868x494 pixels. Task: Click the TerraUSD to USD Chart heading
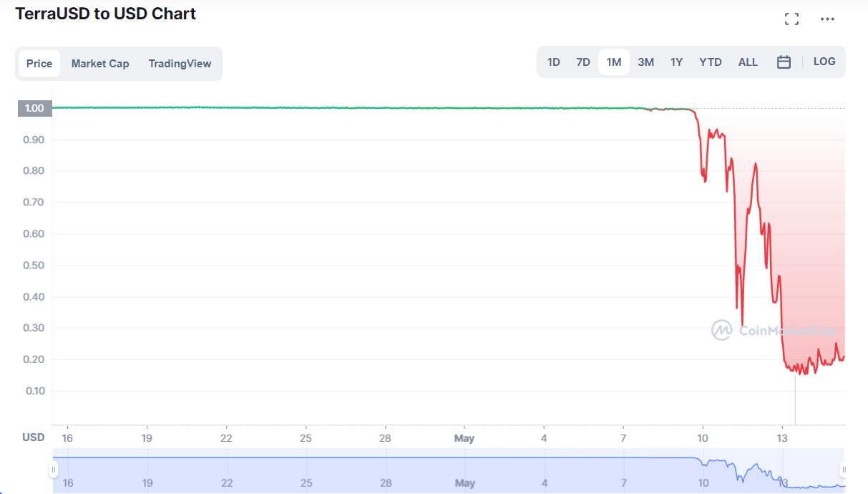(106, 13)
